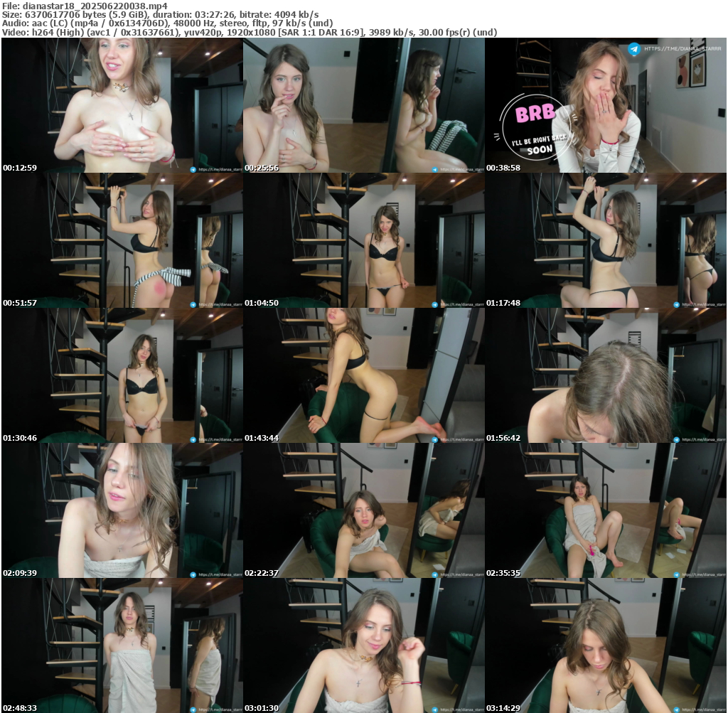
Task: Click the Telegram watermark icon in the 03:01:30 frame
Action: tap(434, 709)
